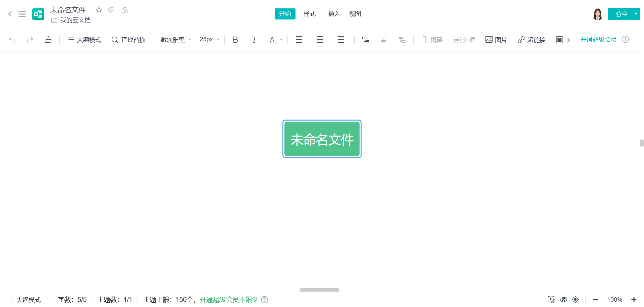Add a 概要 summary
644x307 pixels.
click(433, 40)
